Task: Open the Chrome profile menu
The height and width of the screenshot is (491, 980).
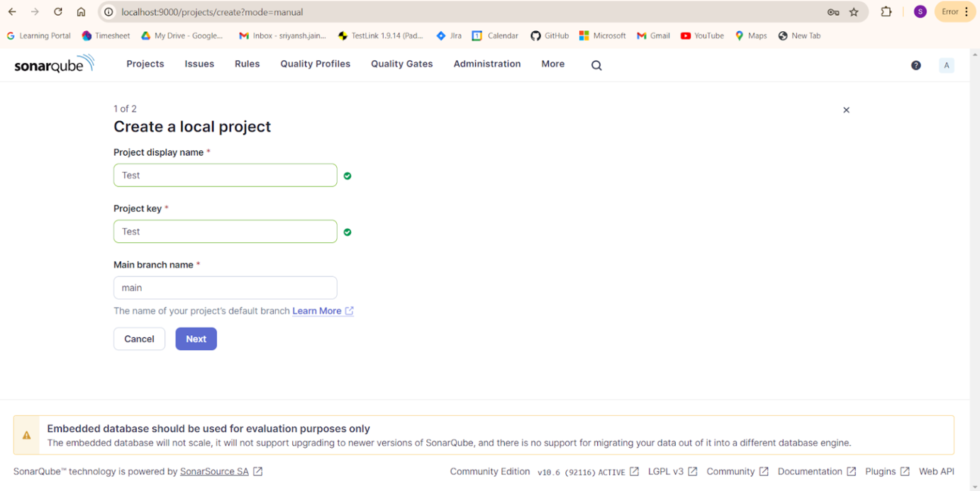Action: [x=920, y=11]
